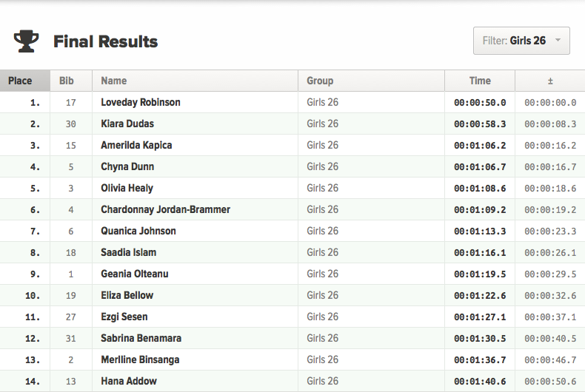Sort by the Time column header
585x392 pixels.
click(480, 81)
